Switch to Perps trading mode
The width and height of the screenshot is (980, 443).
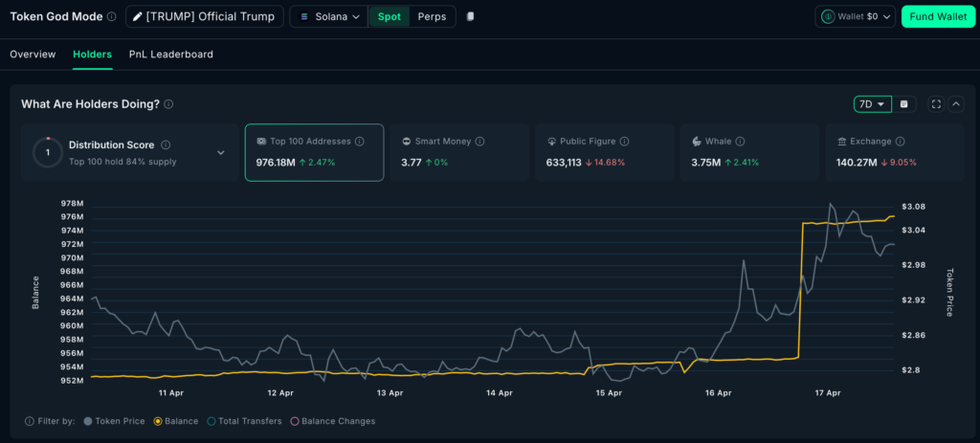[432, 17]
